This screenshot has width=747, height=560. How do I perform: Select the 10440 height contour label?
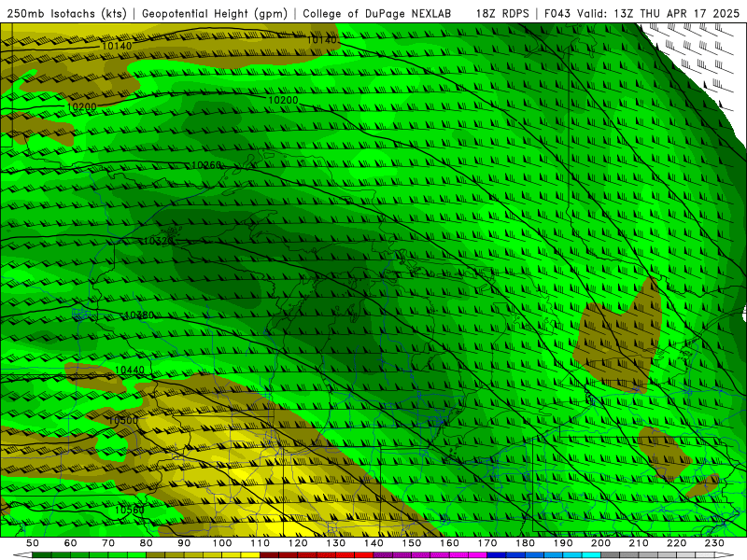[129, 370]
